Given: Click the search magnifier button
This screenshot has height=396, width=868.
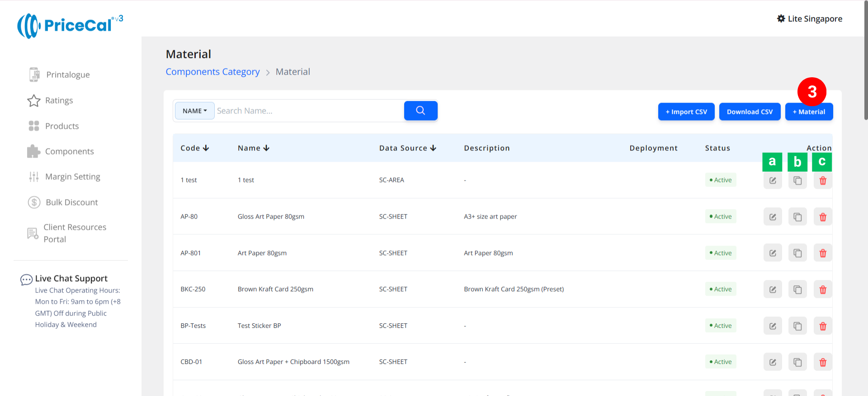Looking at the screenshot, I should (x=420, y=111).
